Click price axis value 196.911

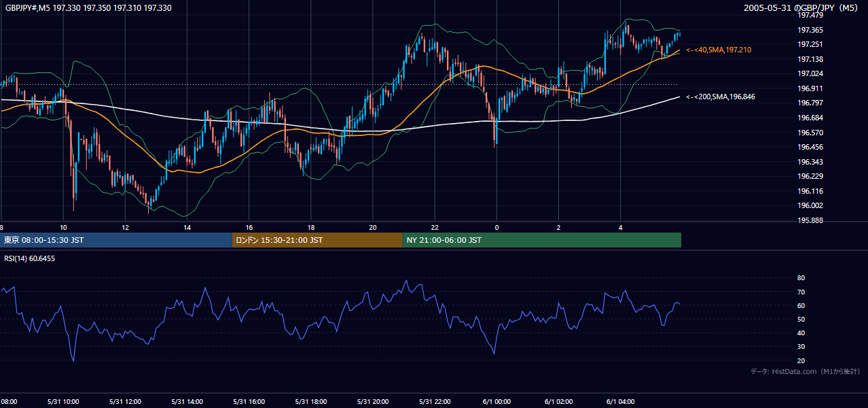[x=810, y=88]
